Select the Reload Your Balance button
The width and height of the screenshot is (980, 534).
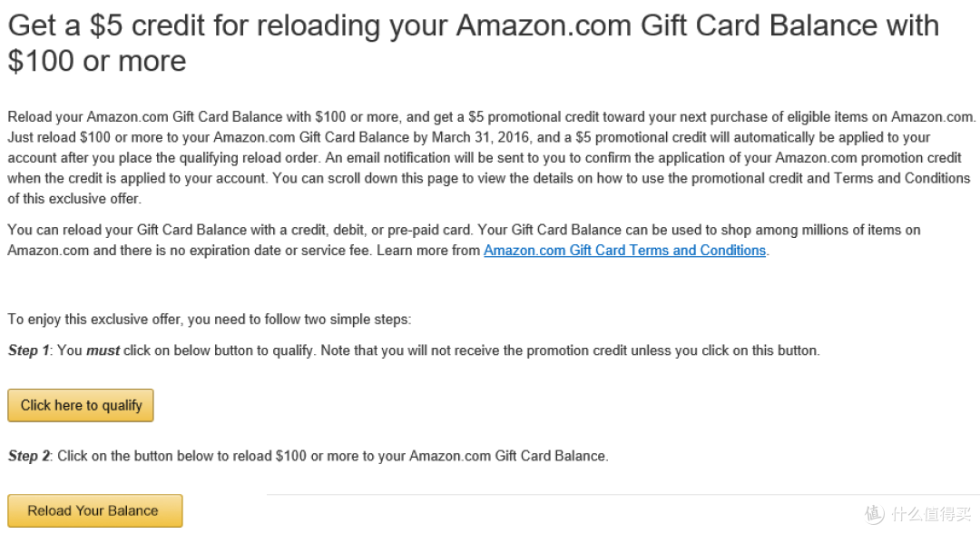pyautogui.click(x=95, y=511)
